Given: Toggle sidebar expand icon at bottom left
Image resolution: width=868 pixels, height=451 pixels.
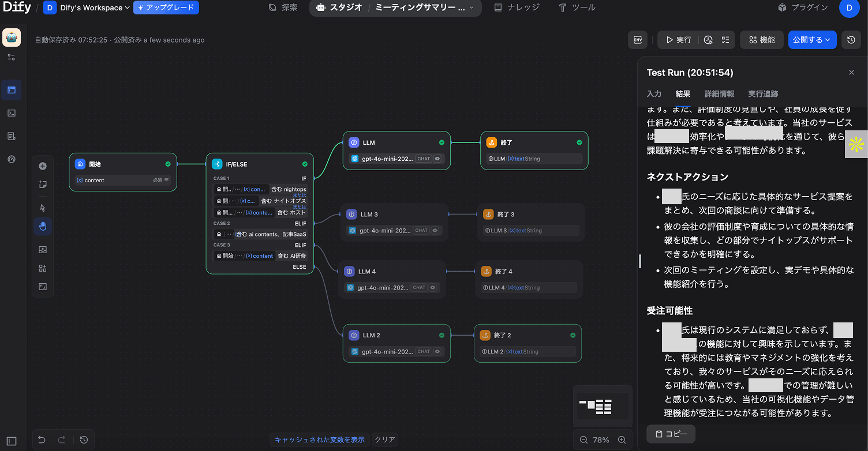Looking at the screenshot, I should [12, 441].
